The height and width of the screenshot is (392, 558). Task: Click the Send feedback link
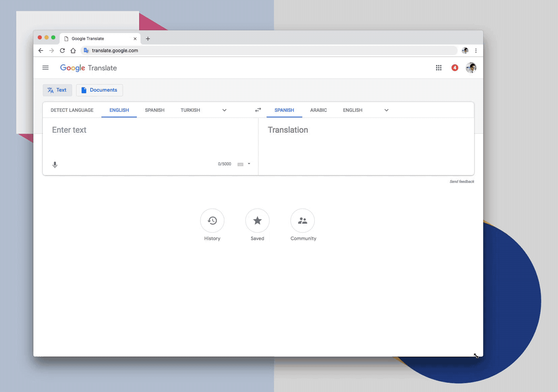tap(462, 182)
